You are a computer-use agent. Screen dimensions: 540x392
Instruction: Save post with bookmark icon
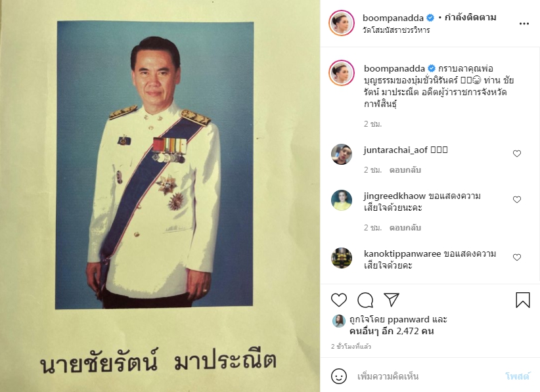[x=522, y=300]
